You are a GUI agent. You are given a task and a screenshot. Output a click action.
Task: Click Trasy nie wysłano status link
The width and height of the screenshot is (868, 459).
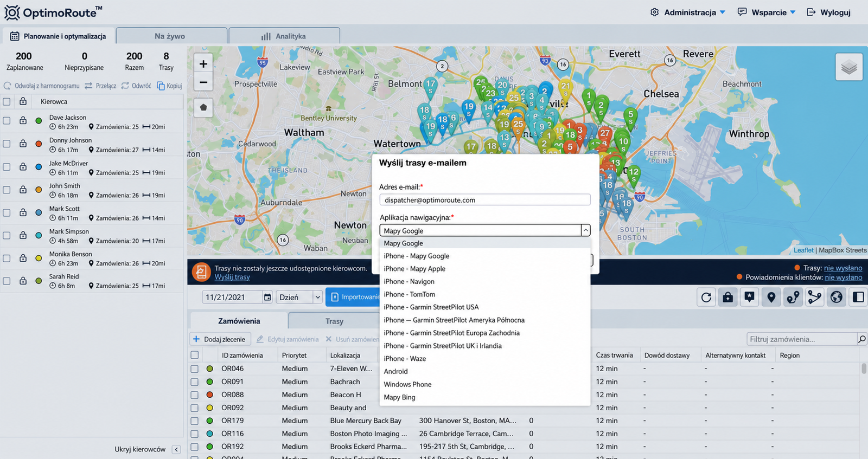843,268
